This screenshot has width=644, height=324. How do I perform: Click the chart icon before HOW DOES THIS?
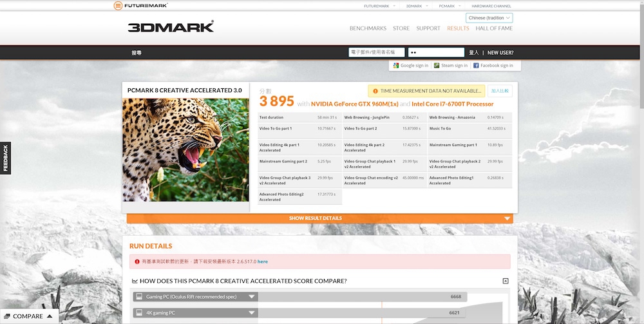click(x=135, y=281)
